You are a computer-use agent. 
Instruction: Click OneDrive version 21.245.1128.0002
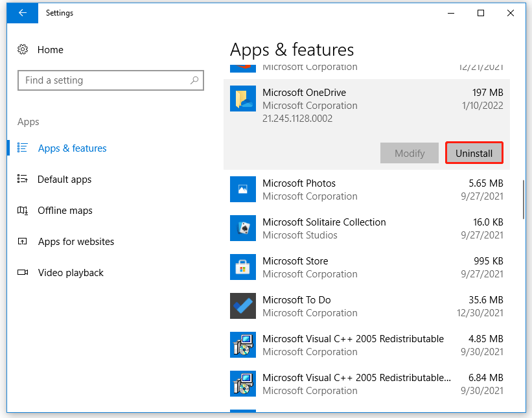click(x=297, y=119)
